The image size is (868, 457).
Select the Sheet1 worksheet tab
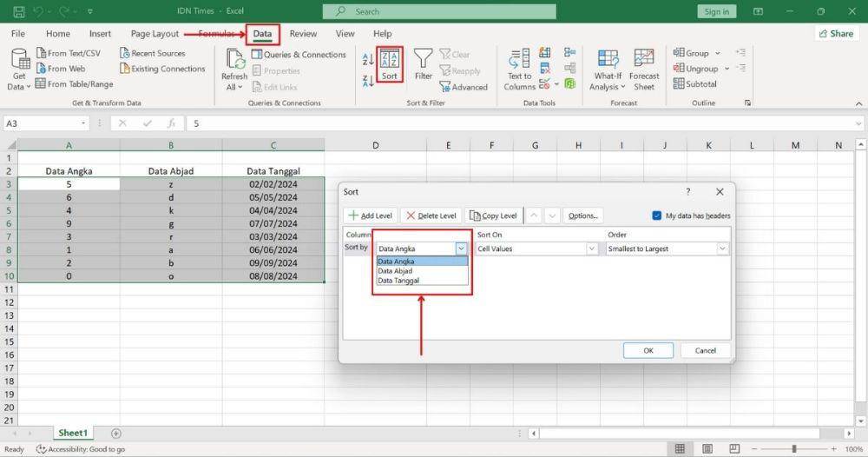73,433
